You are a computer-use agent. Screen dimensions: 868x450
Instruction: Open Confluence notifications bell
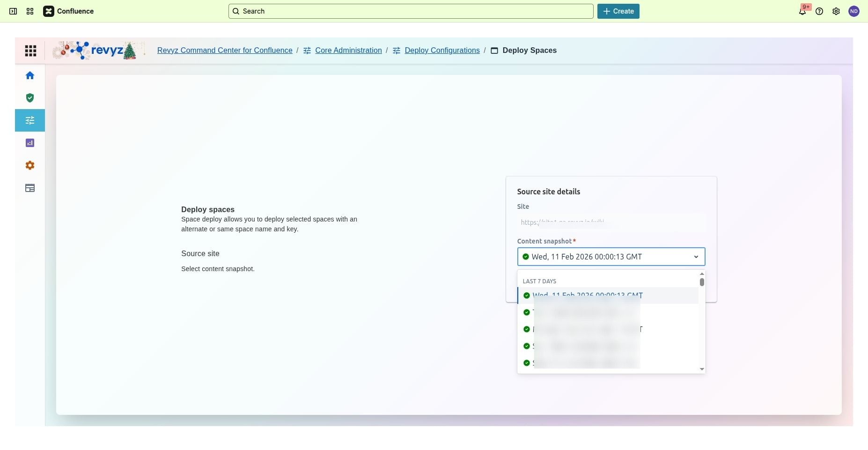(x=802, y=11)
